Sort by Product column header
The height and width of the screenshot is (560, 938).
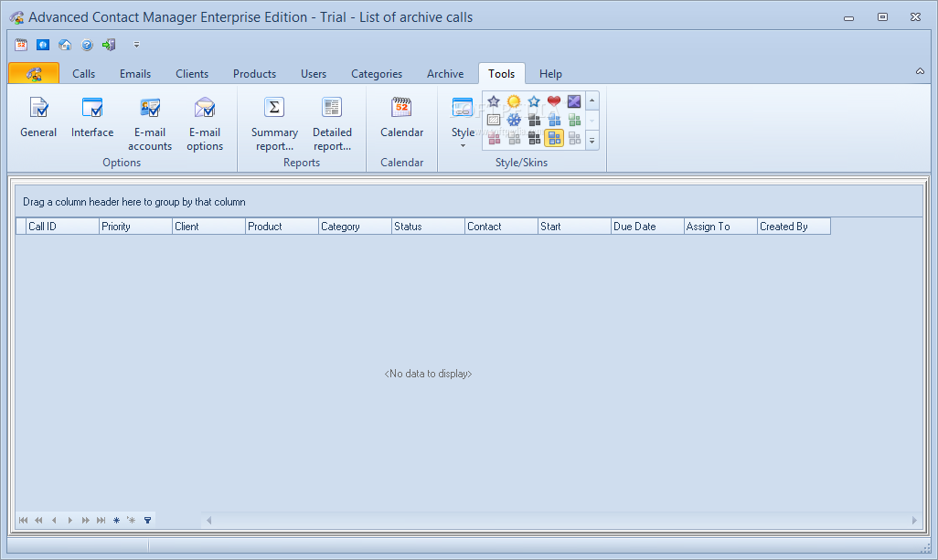click(x=282, y=227)
